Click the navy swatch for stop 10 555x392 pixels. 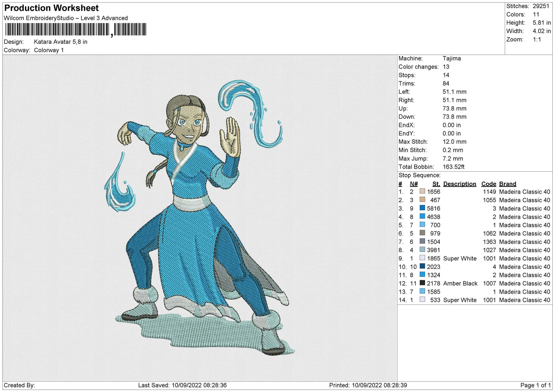[422, 266]
